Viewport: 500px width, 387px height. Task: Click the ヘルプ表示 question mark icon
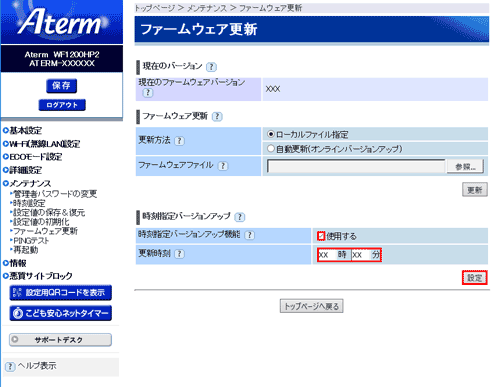10,367
